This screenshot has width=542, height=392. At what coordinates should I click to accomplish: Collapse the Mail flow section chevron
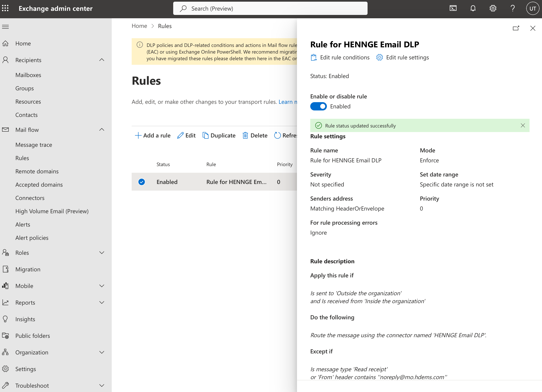tap(102, 130)
